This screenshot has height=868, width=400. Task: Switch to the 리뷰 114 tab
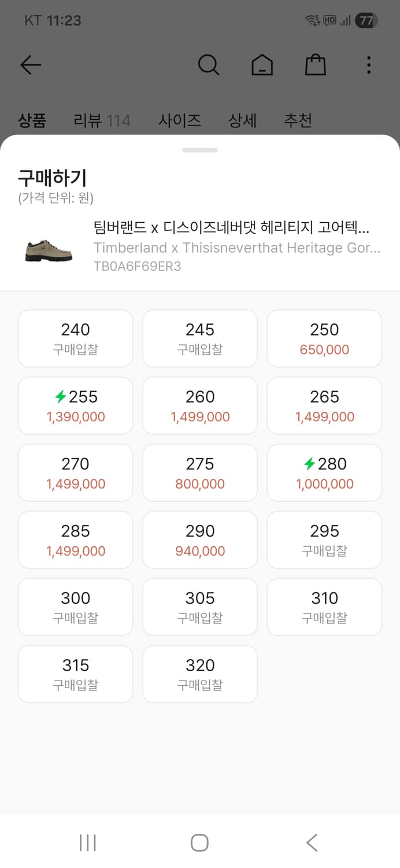pos(102,120)
